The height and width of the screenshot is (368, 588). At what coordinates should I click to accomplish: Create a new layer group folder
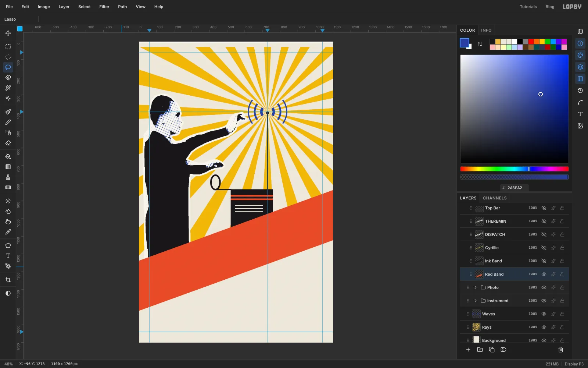click(x=480, y=350)
